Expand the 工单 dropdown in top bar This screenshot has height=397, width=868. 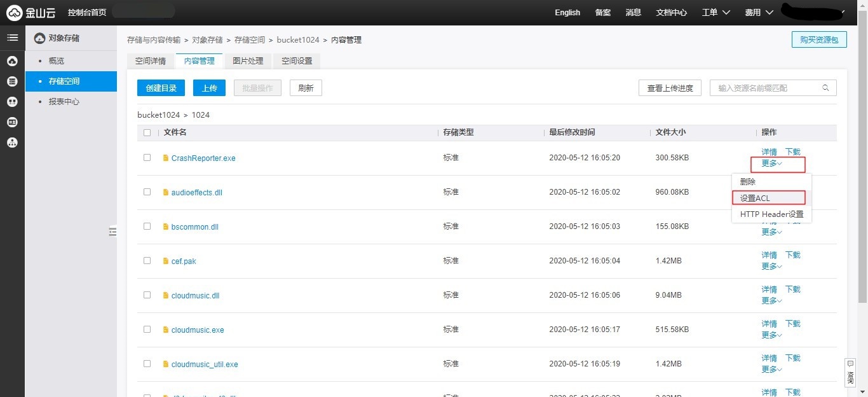[x=715, y=13]
